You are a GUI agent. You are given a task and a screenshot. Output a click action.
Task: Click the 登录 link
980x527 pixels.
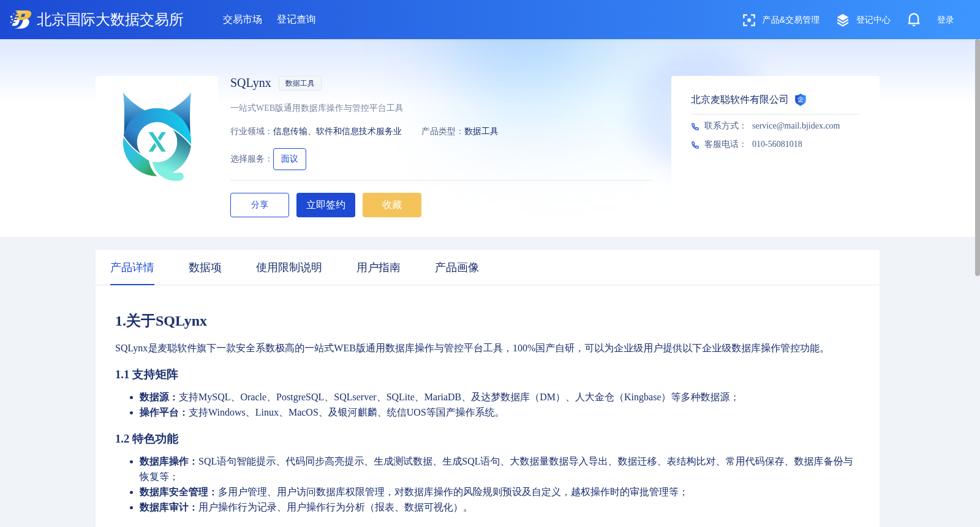click(x=946, y=20)
